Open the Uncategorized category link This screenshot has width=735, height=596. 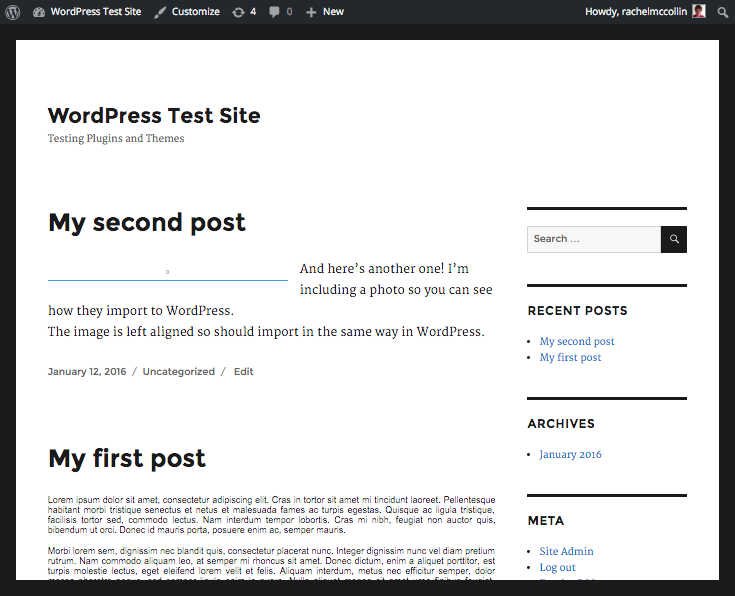(179, 371)
